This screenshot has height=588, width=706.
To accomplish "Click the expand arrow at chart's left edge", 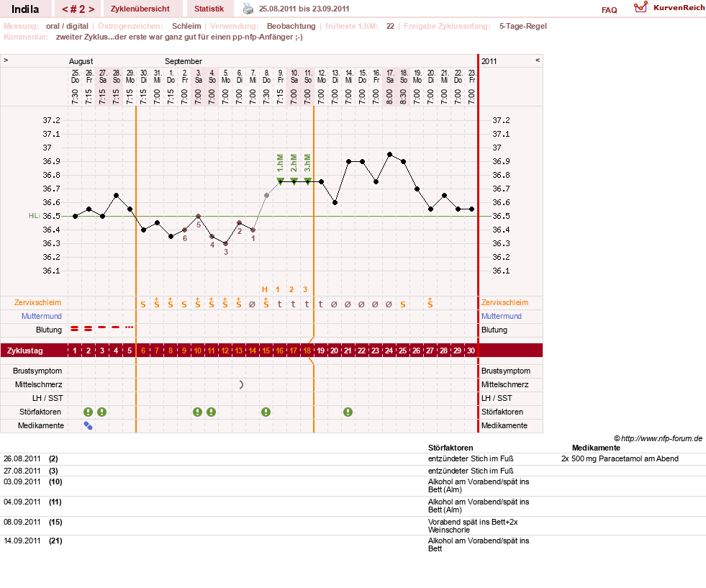I will [x=6, y=60].
